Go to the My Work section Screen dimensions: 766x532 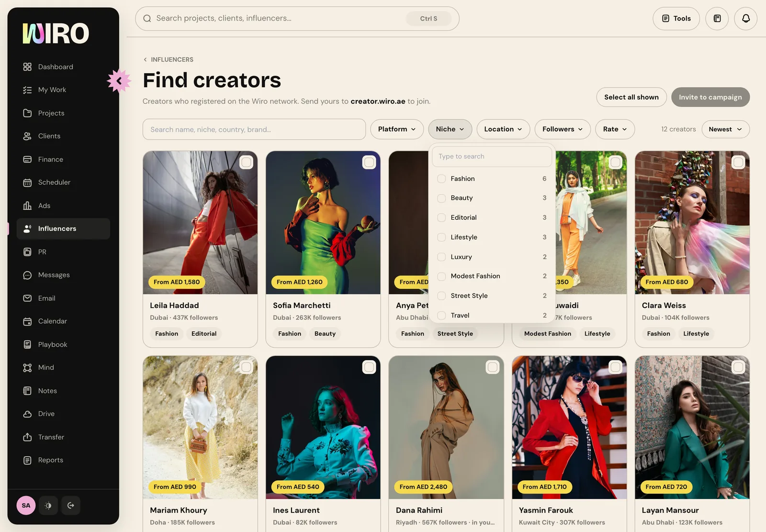point(63,90)
